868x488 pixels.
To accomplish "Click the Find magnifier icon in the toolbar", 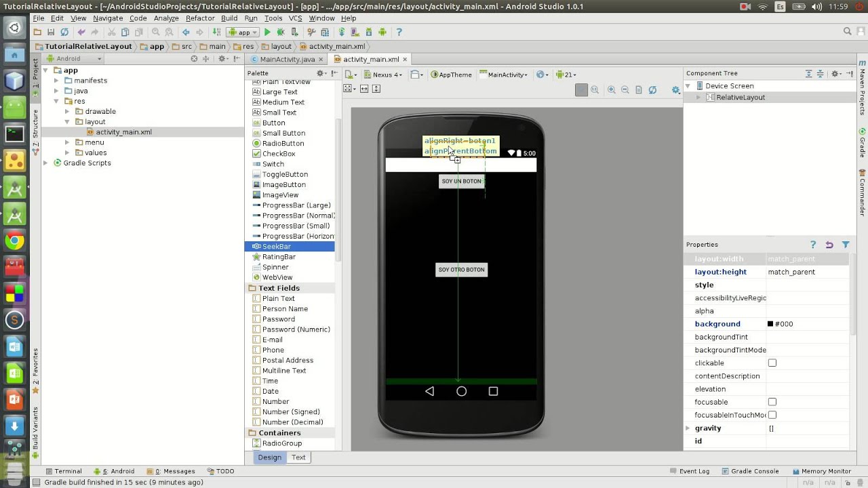I will 156,32.
